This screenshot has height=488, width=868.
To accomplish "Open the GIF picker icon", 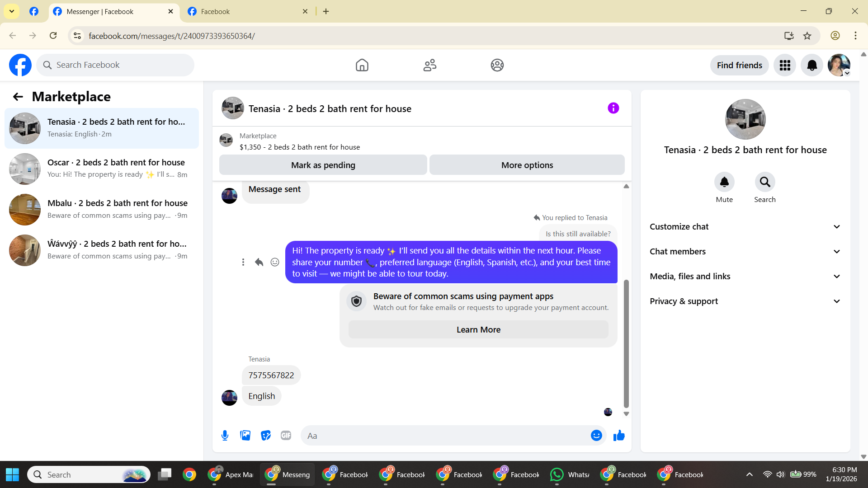I will pos(286,436).
